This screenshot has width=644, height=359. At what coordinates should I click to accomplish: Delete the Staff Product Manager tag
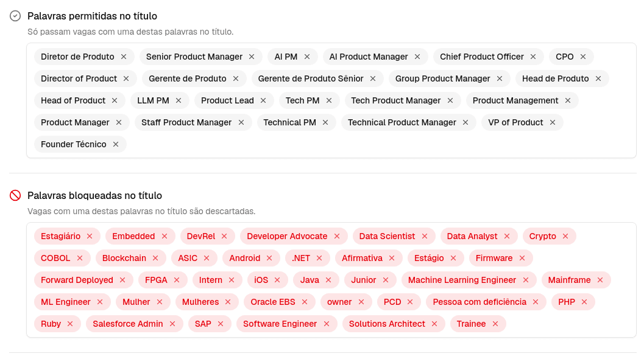coord(241,122)
